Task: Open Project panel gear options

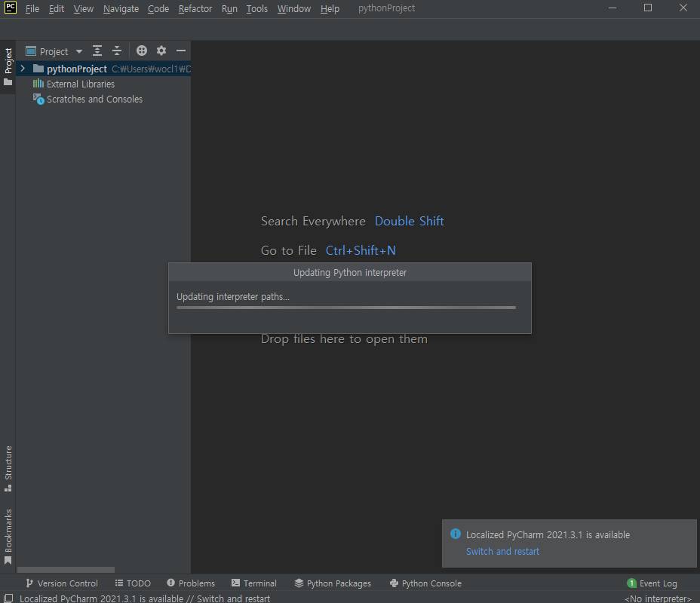Action: [x=161, y=51]
